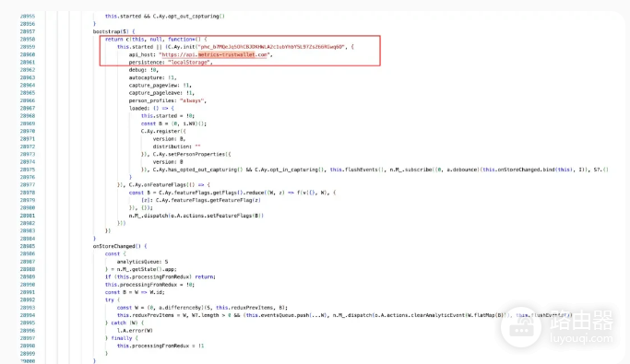Click the C.Ay.onFeatureFlags(() => { call
630x364 pixels.
click(x=169, y=185)
